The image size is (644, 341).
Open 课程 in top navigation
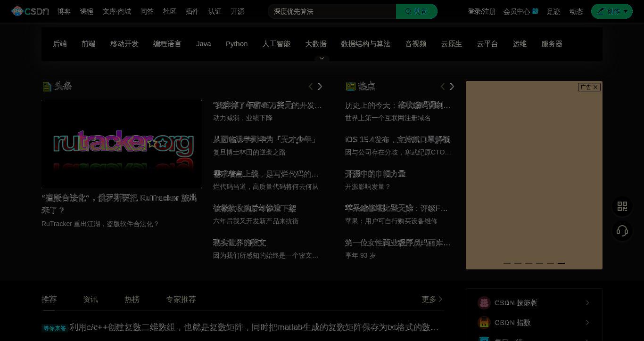[87, 11]
